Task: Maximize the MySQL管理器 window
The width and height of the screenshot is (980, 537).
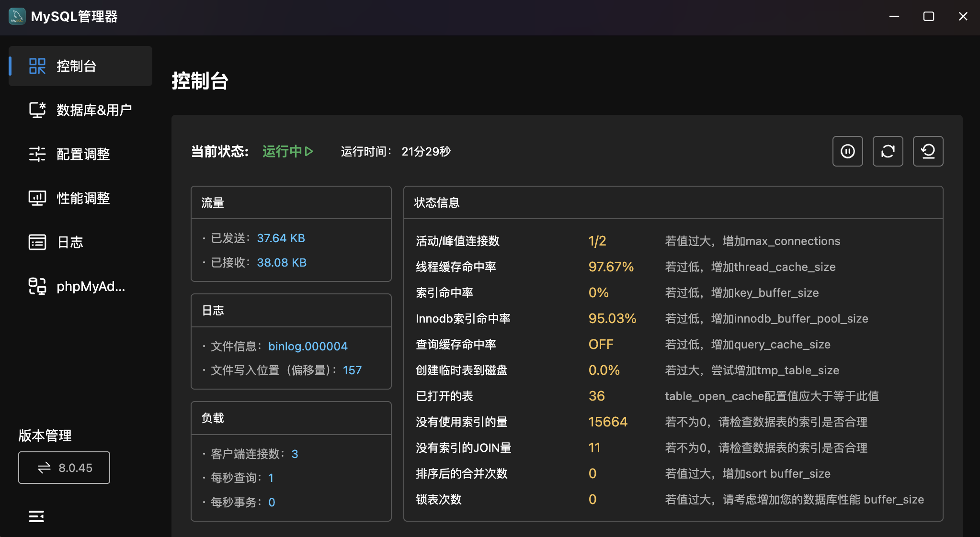Action: point(929,16)
